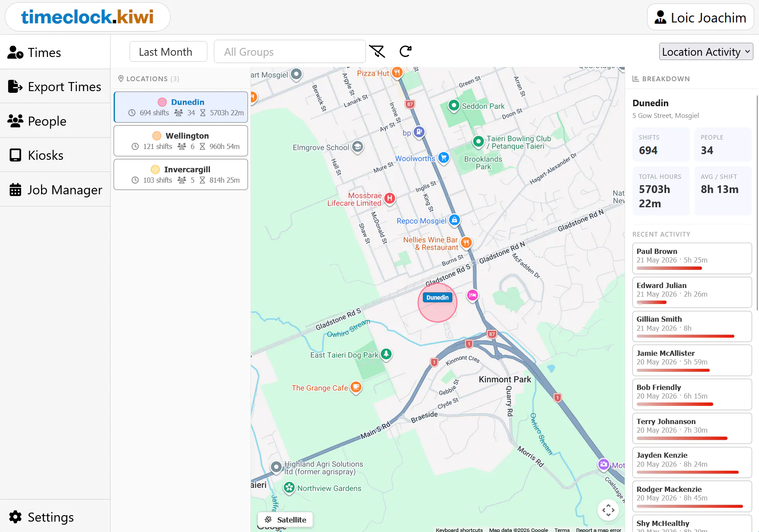Click the Pizza Hut map pin

point(397,73)
